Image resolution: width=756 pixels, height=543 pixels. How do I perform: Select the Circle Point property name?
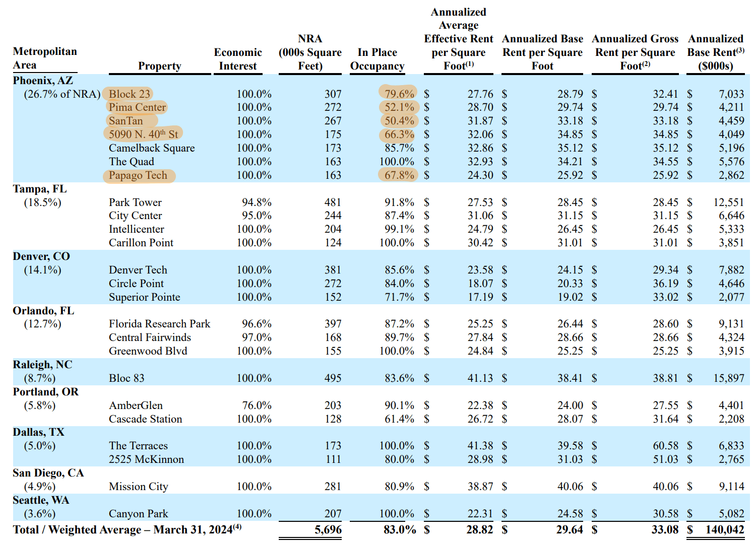(136, 284)
